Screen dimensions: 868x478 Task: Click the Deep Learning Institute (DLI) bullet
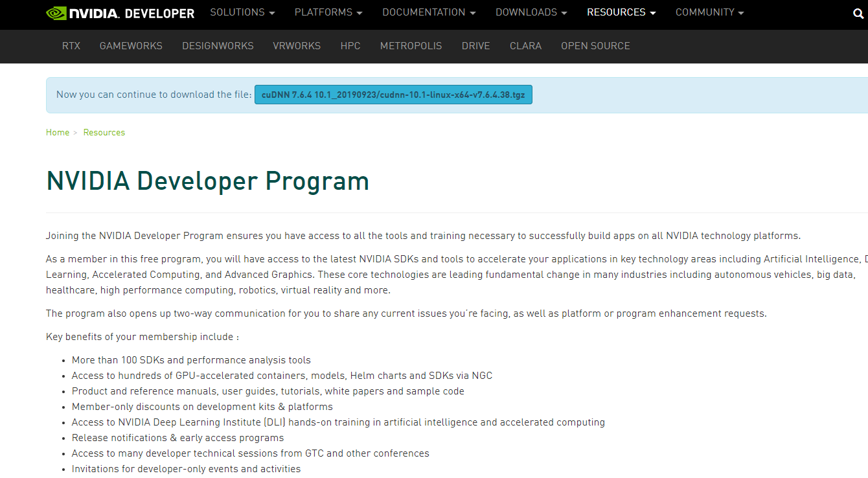tap(338, 422)
